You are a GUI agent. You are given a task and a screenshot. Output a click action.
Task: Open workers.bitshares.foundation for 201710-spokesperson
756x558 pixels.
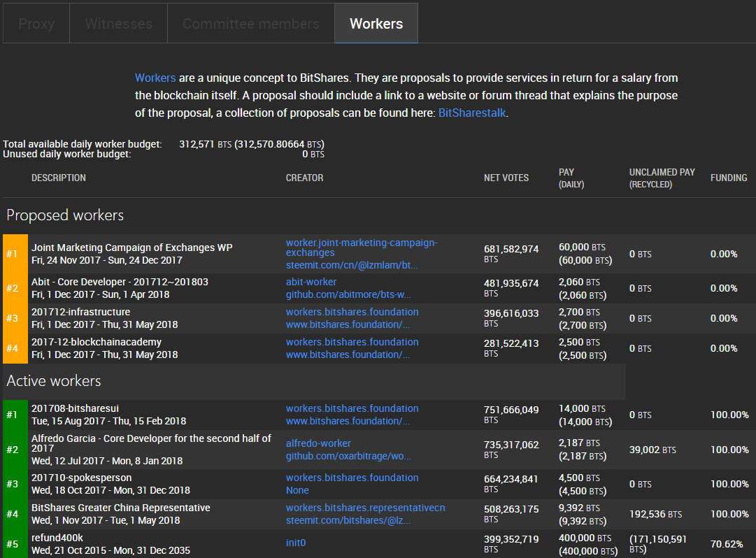click(x=352, y=478)
